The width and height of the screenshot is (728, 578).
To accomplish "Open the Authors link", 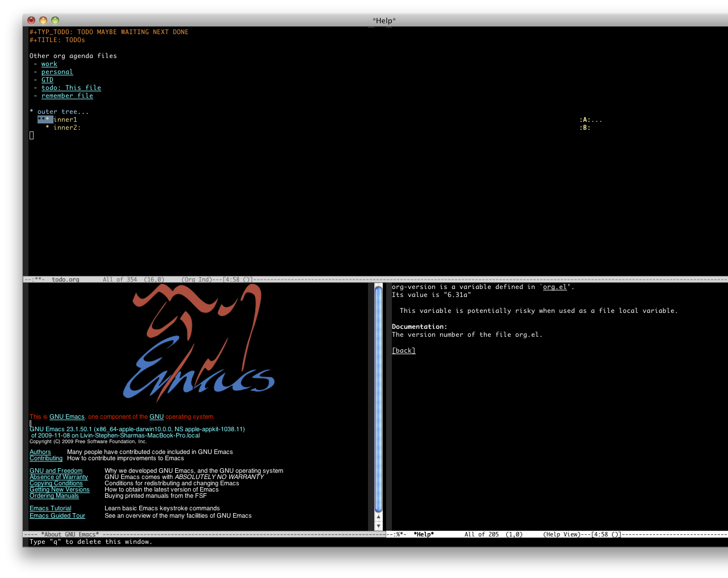I will point(40,452).
